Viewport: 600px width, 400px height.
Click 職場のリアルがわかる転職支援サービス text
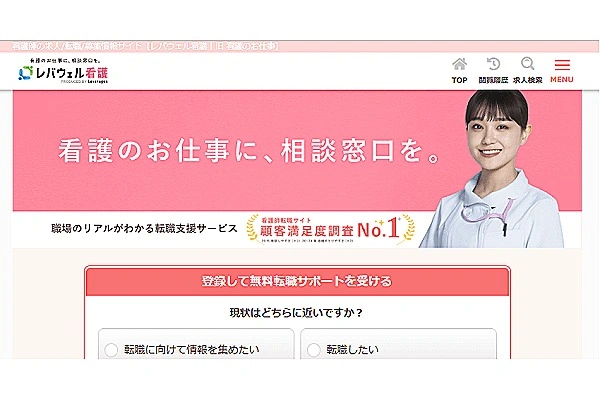144,229
